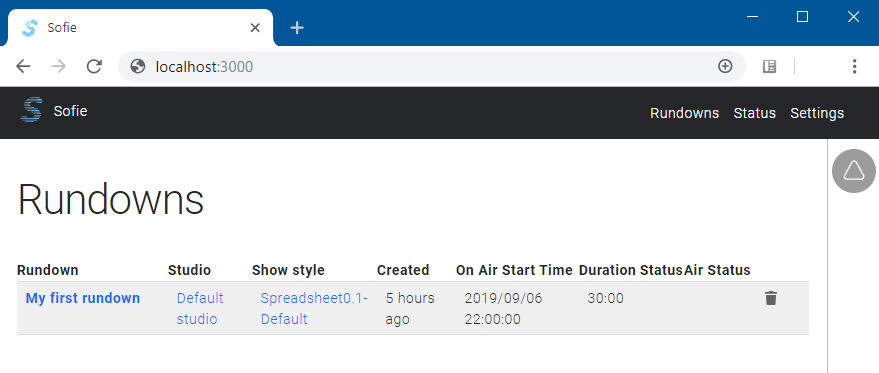879x373 pixels.
Task: Delete My first rundown with trash icon
Action: pyautogui.click(x=771, y=298)
